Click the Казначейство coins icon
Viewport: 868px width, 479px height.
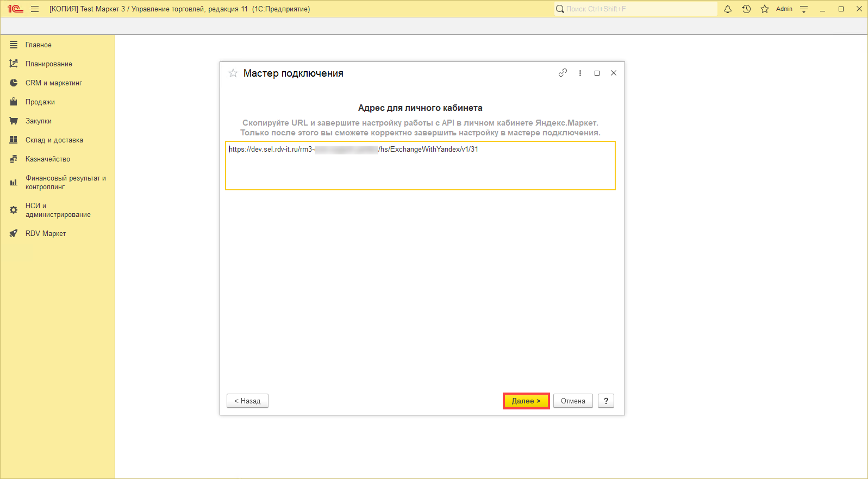pyautogui.click(x=14, y=159)
